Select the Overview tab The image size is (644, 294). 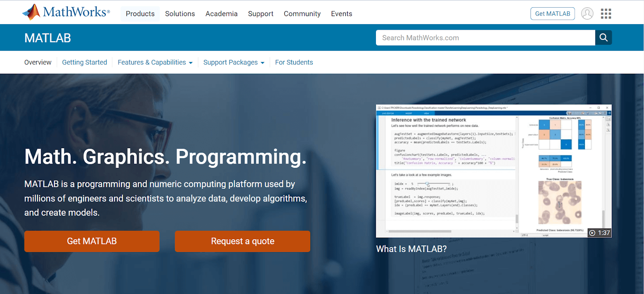click(38, 62)
